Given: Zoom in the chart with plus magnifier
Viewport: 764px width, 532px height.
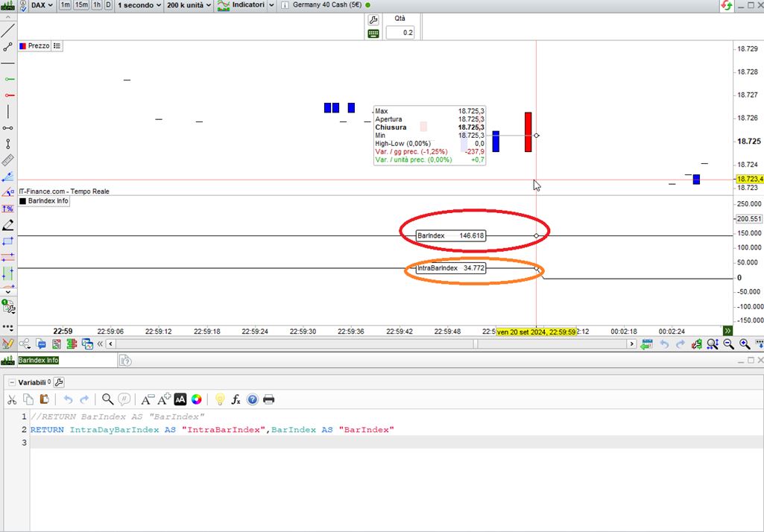Looking at the screenshot, I should 745,344.
